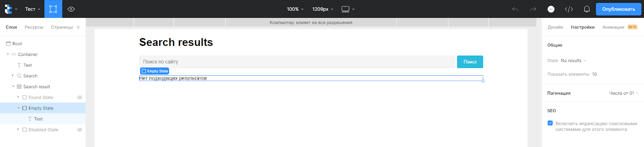The height and width of the screenshot is (147, 644).
Task: Uncheck search engine indexing checkbox
Action: (x=550, y=123)
